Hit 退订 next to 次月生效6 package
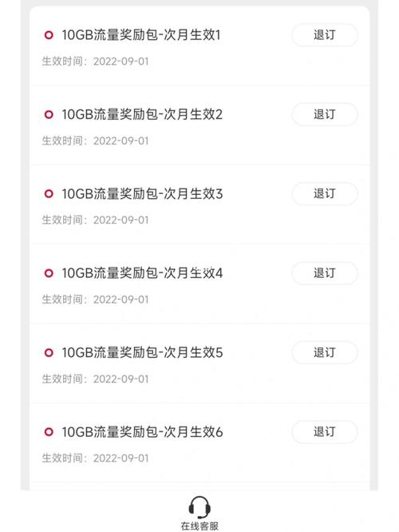Image resolution: width=399 pixels, height=532 pixels. pyautogui.click(x=325, y=432)
